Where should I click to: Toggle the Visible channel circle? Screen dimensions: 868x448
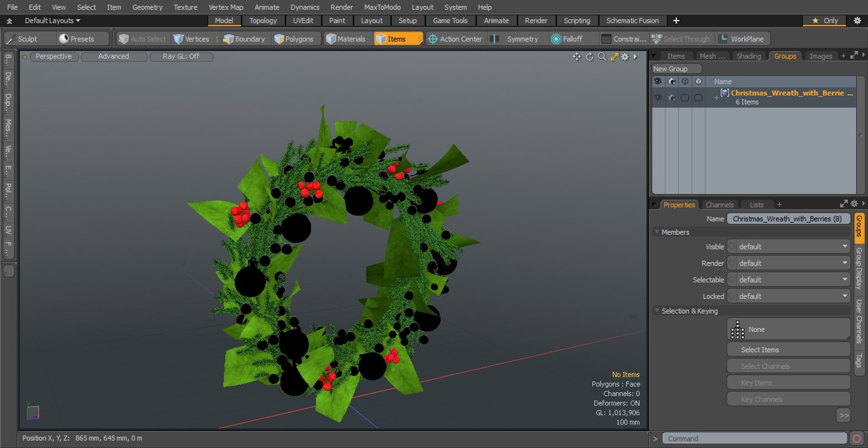pyautogui.click(x=731, y=246)
